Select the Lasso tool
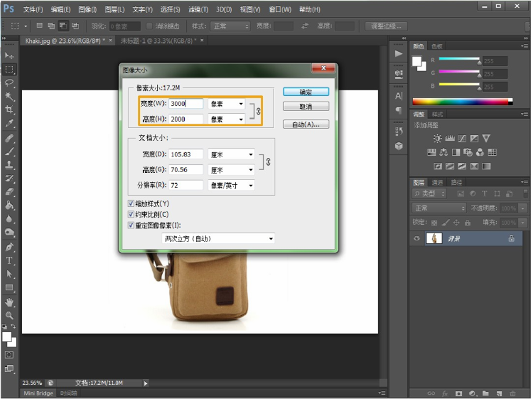Viewport: 532px width, 399px height. [9, 83]
